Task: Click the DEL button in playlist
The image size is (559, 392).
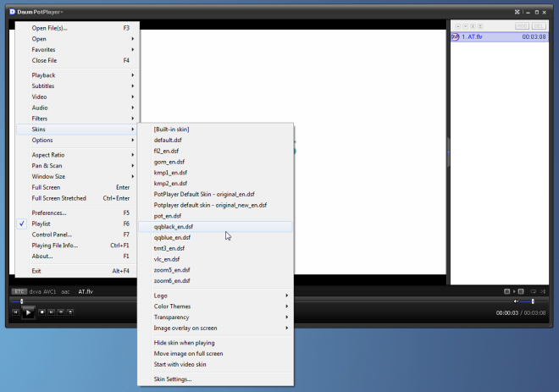Action: click(x=539, y=26)
